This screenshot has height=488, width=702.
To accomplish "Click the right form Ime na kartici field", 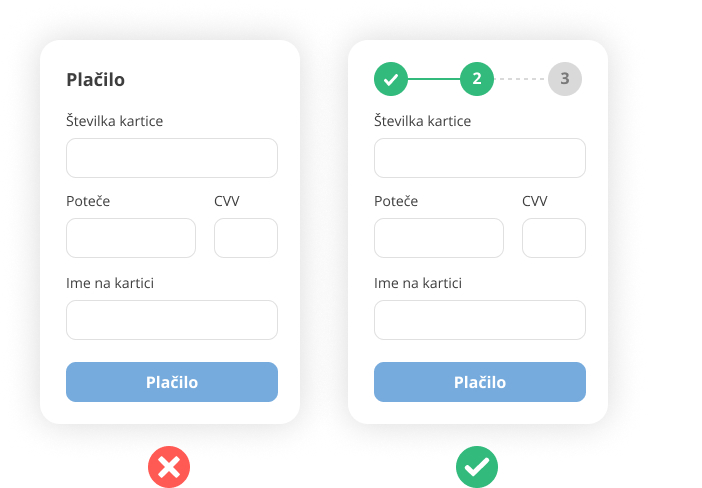I will click(480, 320).
